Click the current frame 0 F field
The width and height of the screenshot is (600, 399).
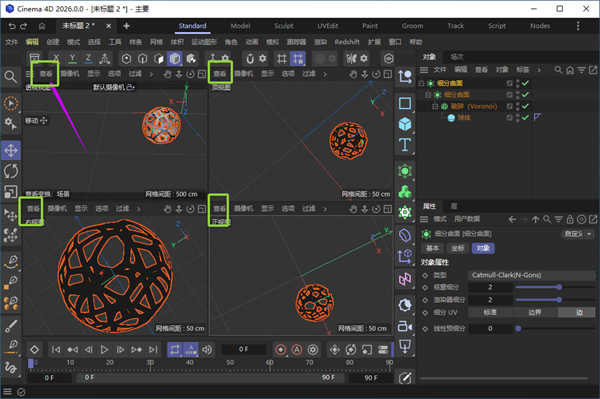click(x=244, y=349)
